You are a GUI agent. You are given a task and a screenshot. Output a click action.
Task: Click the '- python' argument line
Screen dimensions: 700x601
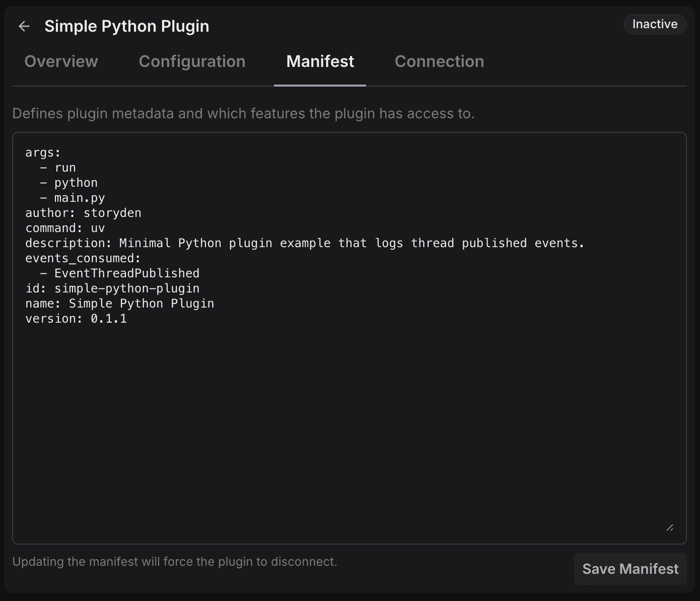69,183
